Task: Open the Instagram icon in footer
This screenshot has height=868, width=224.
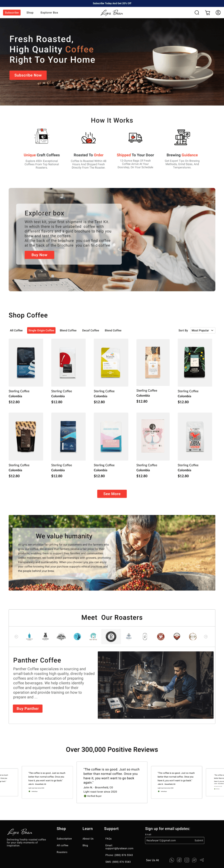Action: [186, 860]
